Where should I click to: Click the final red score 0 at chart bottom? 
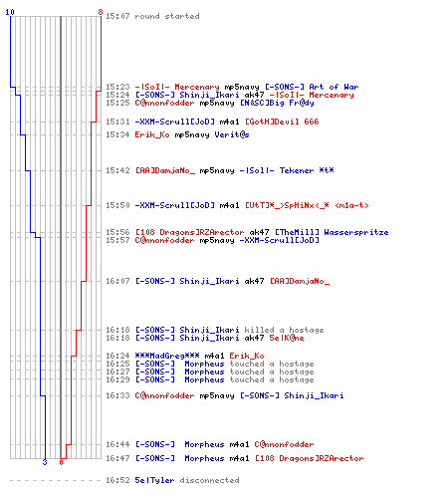[x=61, y=462]
